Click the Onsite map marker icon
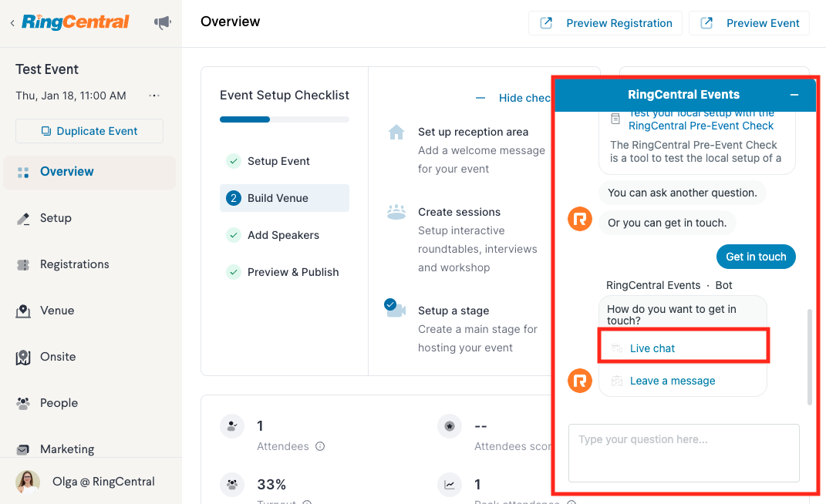The width and height of the screenshot is (826, 504). click(x=23, y=358)
